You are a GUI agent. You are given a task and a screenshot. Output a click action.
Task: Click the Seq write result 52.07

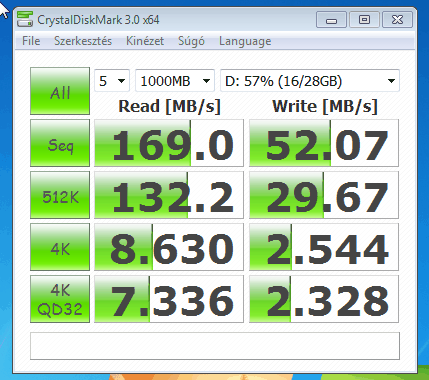point(324,143)
